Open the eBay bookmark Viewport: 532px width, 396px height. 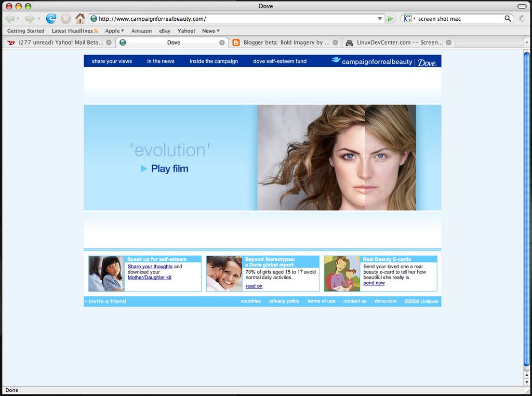165,31
